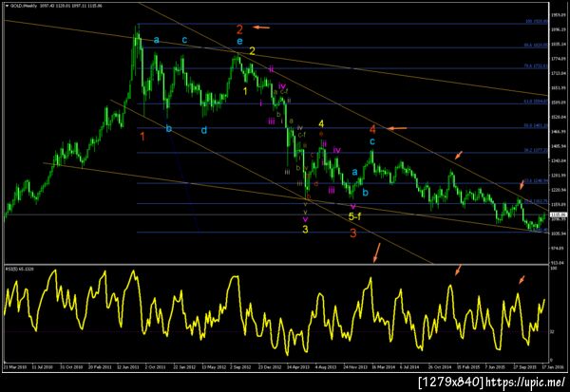
Task: Click the '21 Mar 2010' date on the time axis
Action: (15, 367)
